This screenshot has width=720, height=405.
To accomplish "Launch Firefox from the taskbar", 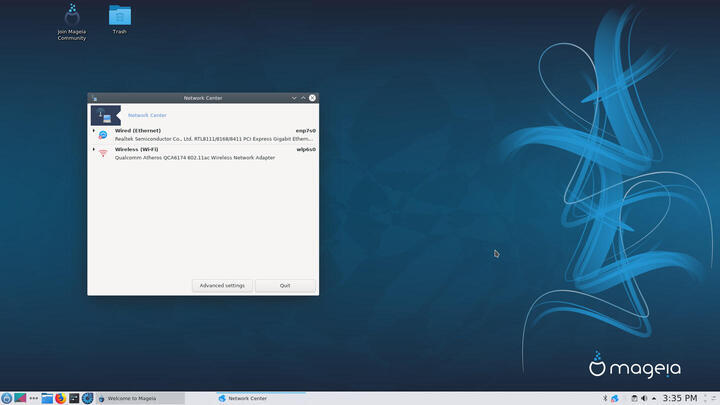I will 61,398.
